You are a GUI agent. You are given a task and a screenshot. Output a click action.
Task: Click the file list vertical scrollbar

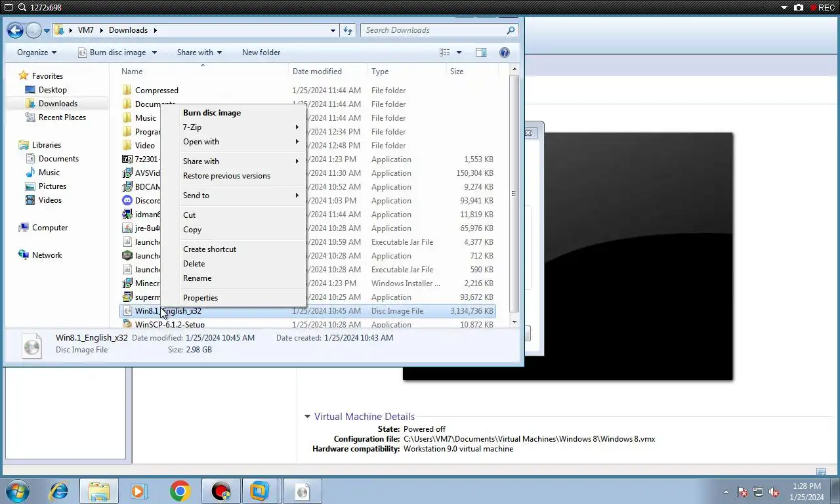tap(514, 194)
